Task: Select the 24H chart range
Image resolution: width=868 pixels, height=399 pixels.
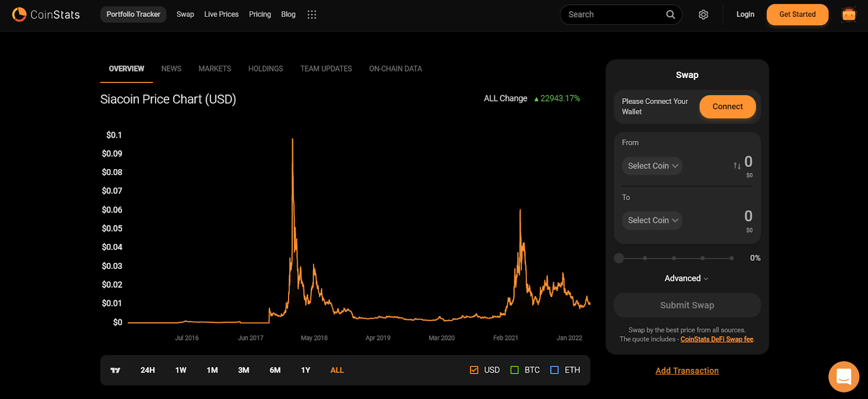Action: tap(148, 370)
